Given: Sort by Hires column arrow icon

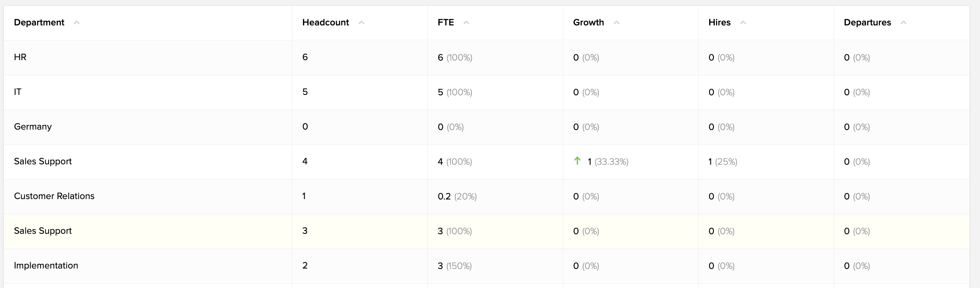Looking at the screenshot, I should point(743,22).
